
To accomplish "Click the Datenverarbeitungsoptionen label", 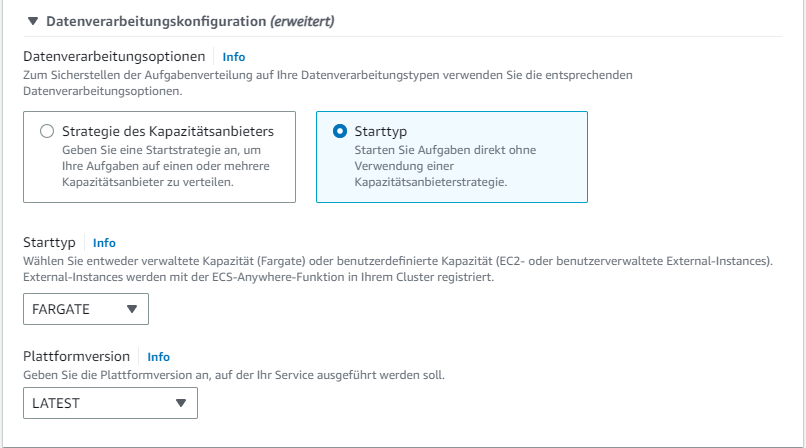I will 117,57.
